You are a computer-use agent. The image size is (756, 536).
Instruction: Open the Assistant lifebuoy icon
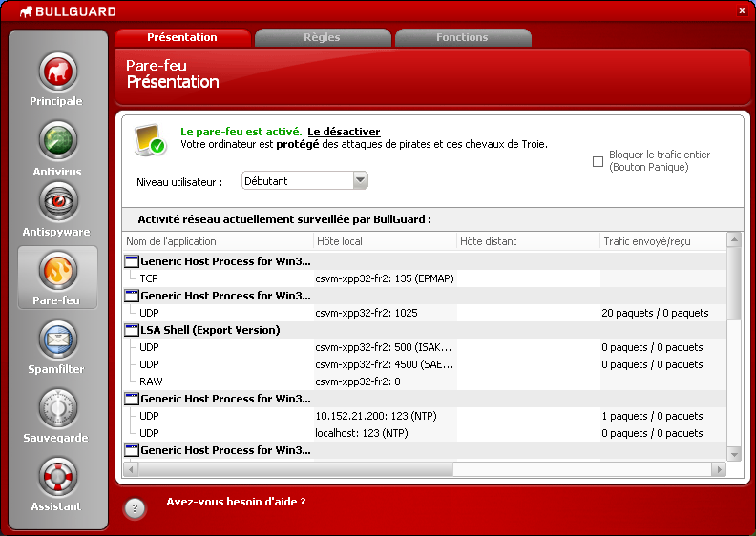58,477
